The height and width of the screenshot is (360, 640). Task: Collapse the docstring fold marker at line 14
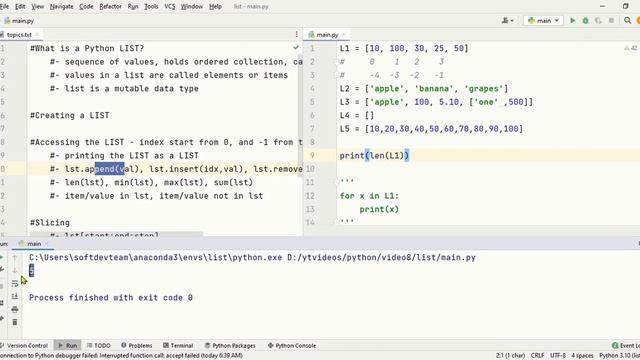pos(337,222)
